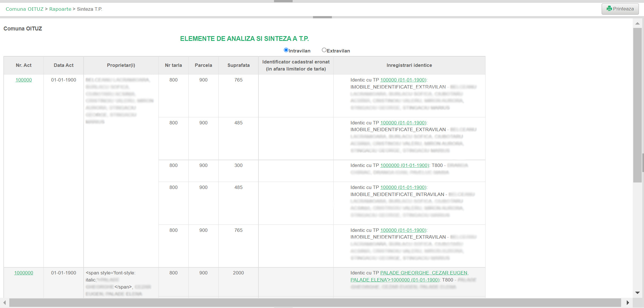The image size is (644, 308).
Task: Open act number 100000 link in first column
Action: (x=24, y=80)
